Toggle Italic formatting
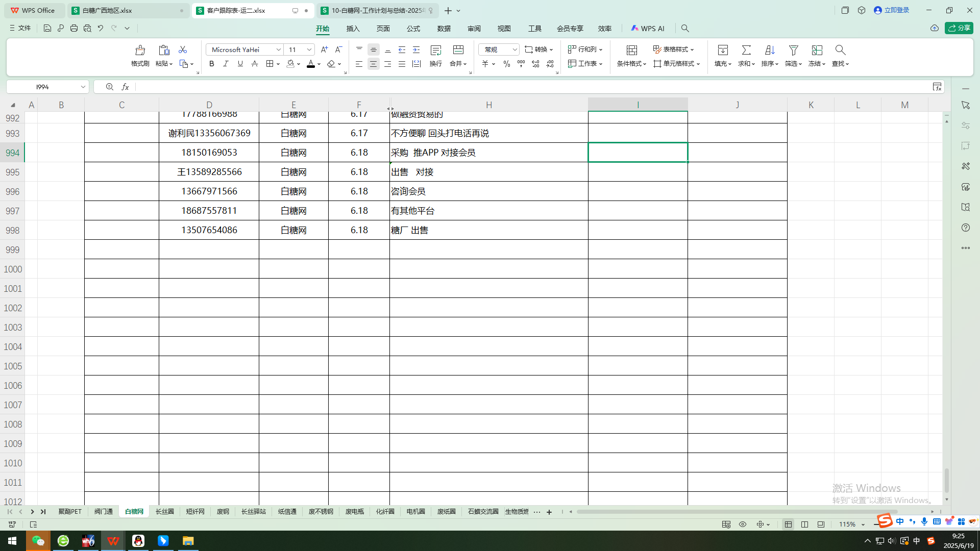Viewport: 980px width, 551px height. (226, 64)
